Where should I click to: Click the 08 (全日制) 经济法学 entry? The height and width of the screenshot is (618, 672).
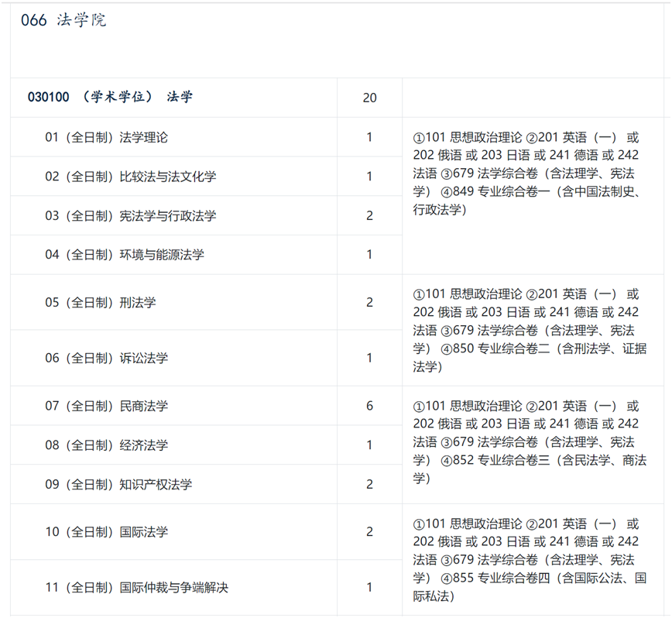106,445
